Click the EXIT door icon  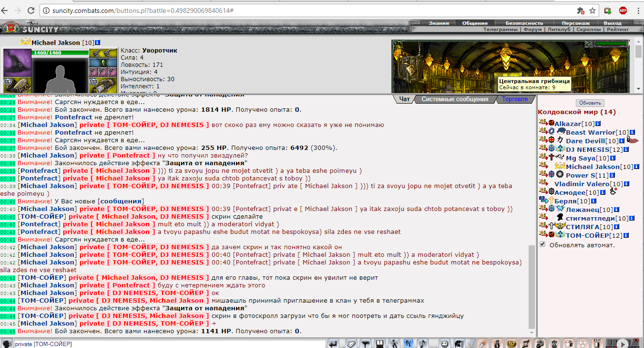[x=597, y=343]
